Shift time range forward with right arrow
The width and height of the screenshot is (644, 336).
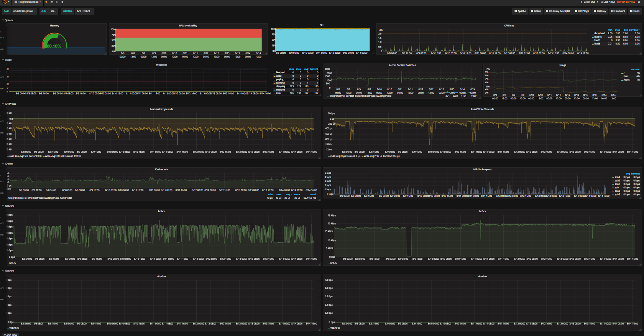[x=597, y=2]
